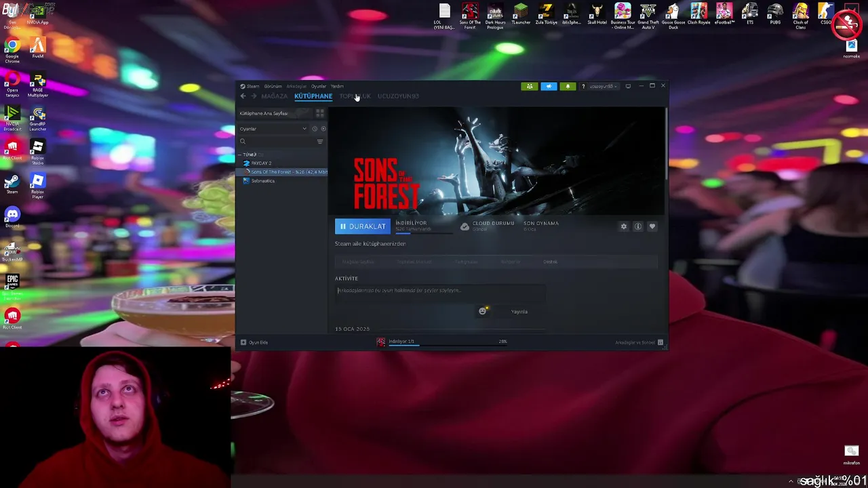Screen dimensions: 868x488
Task: Open Epic Games Launcher desktop icon
Action: click(x=12, y=286)
